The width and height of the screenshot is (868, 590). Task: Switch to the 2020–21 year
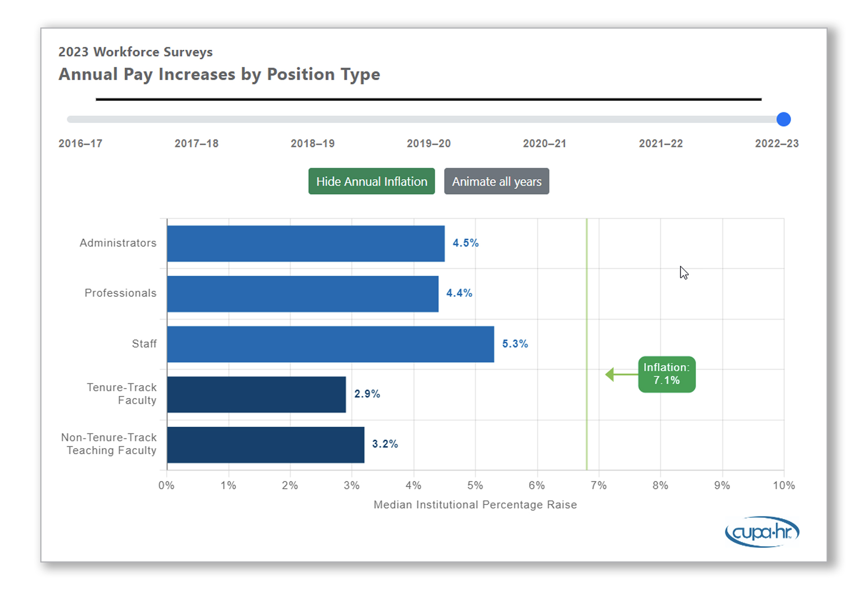544,143
